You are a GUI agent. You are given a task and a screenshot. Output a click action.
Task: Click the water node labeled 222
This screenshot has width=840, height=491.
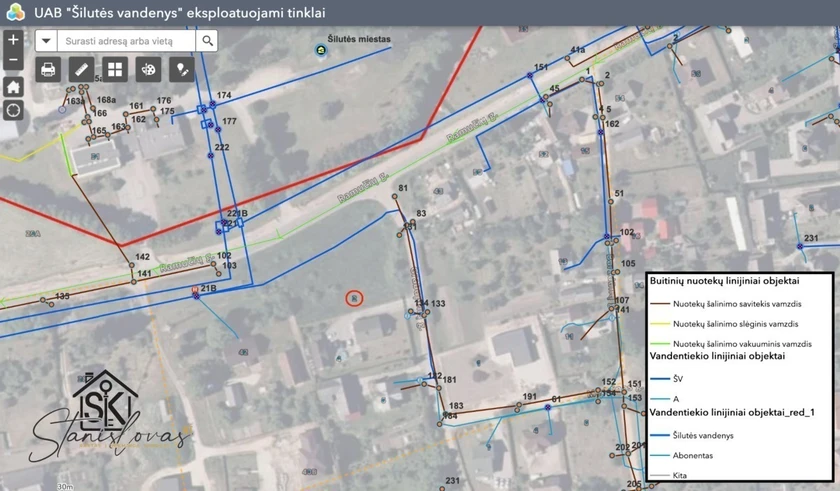(211, 155)
